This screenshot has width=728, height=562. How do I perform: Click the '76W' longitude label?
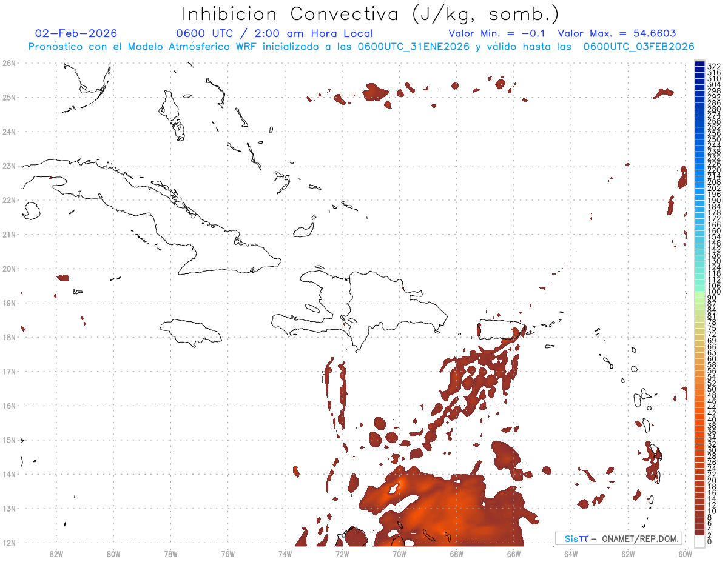click(x=227, y=554)
